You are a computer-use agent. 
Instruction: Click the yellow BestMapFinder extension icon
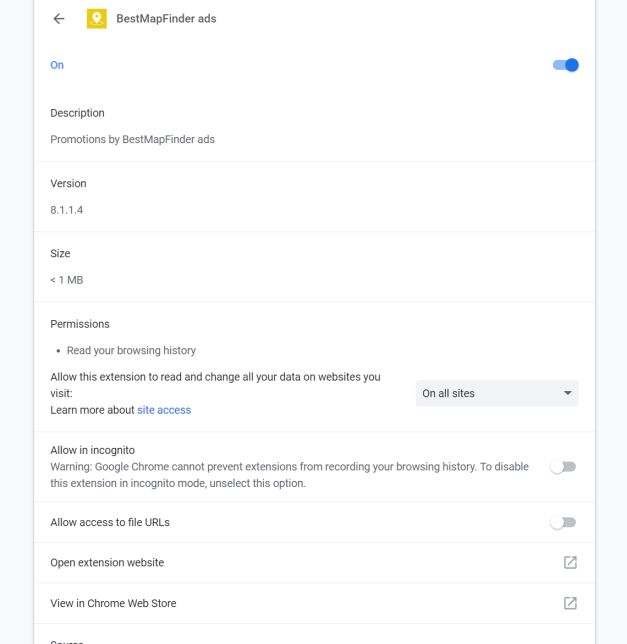pos(97,19)
